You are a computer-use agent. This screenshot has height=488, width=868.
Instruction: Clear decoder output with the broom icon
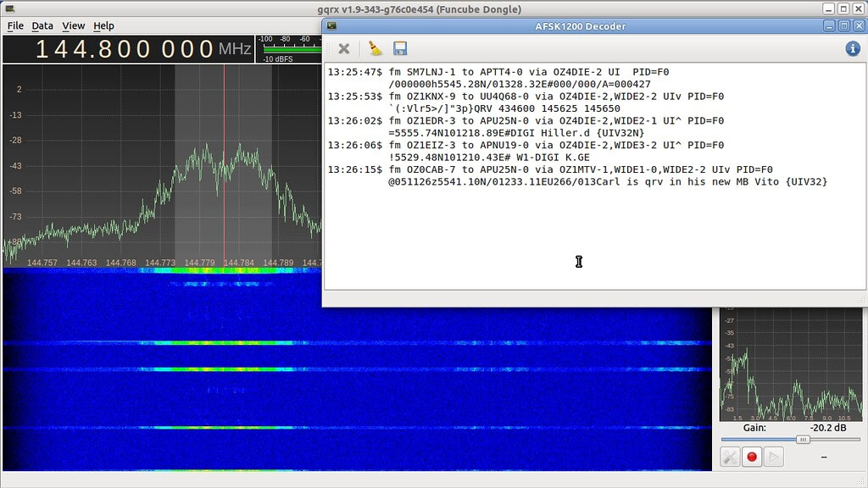[x=376, y=48]
